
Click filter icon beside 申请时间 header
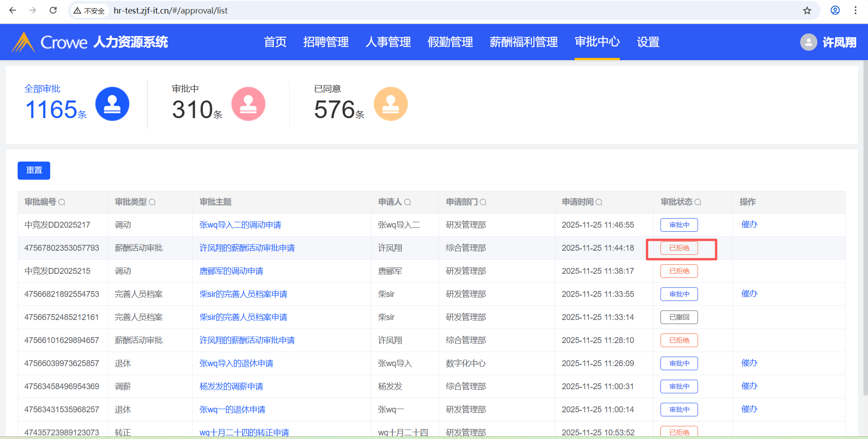[x=599, y=202]
